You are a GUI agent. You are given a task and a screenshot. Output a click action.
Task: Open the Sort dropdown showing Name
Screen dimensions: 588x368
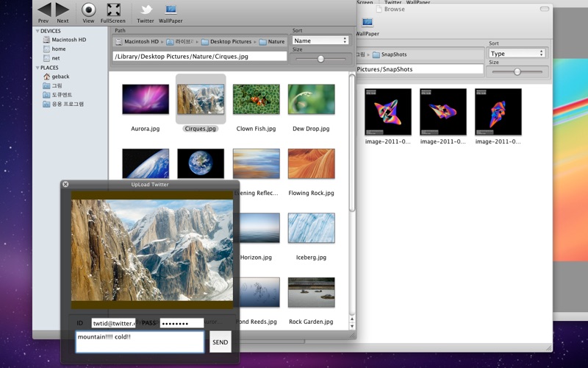(x=320, y=40)
